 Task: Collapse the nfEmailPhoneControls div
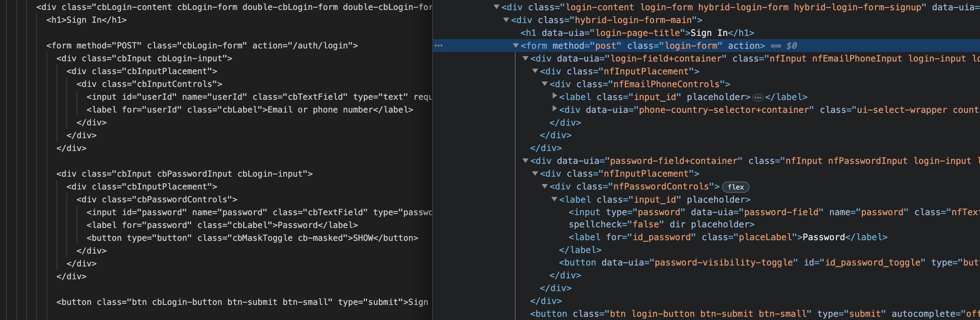point(544,84)
